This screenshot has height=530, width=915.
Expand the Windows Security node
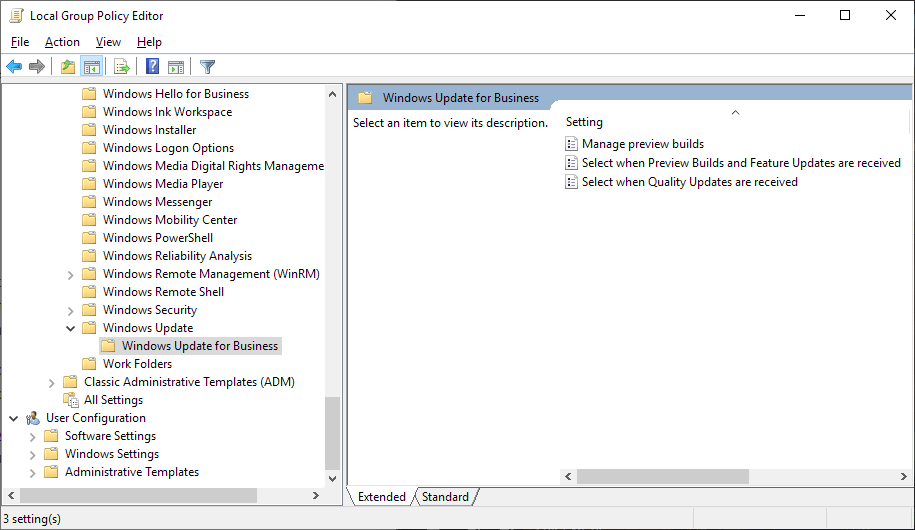pos(71,311)
